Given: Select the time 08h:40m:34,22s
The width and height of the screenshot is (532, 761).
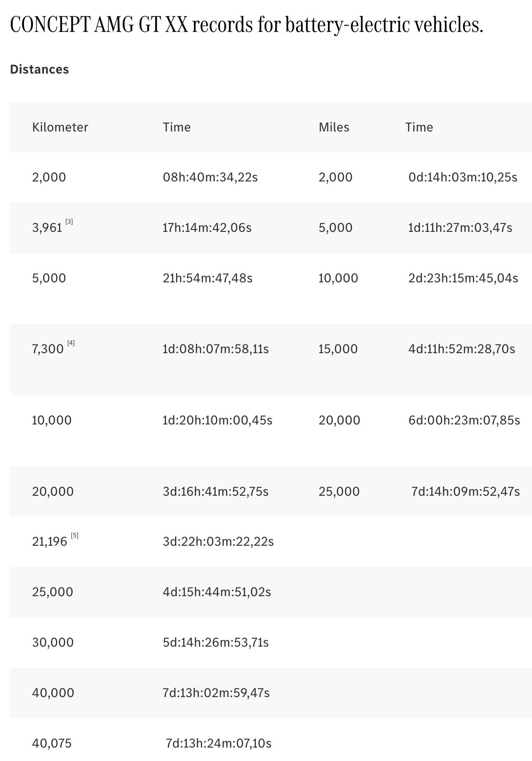Looking at the screenshot, I should pyautogui.click(x=210, y=177).
